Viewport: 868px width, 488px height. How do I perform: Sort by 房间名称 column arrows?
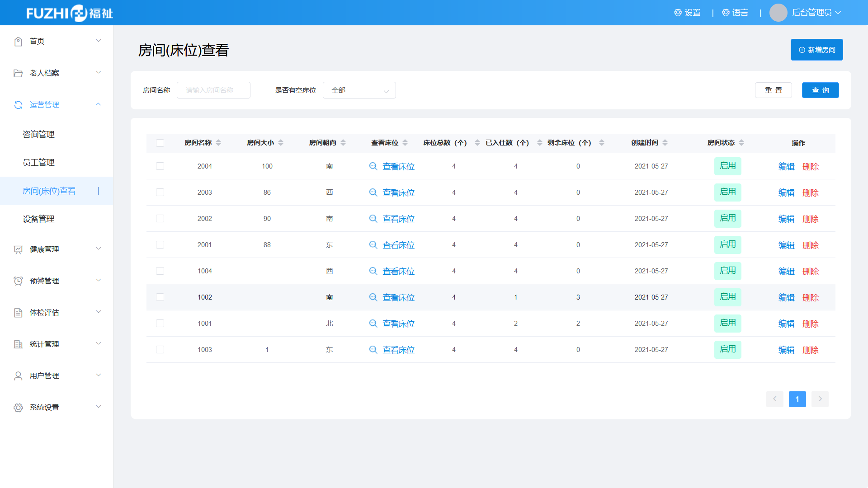(x=218, y=143)
